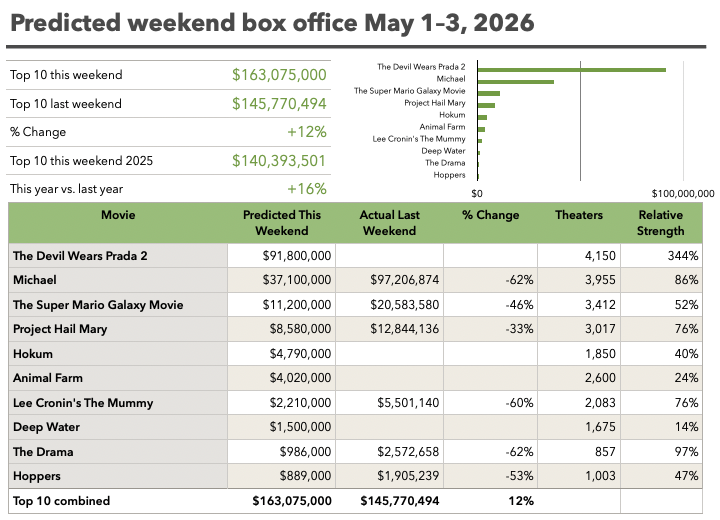Click the "Hoppers" chart label
The image size is (720, 520).
coord(449,175)
